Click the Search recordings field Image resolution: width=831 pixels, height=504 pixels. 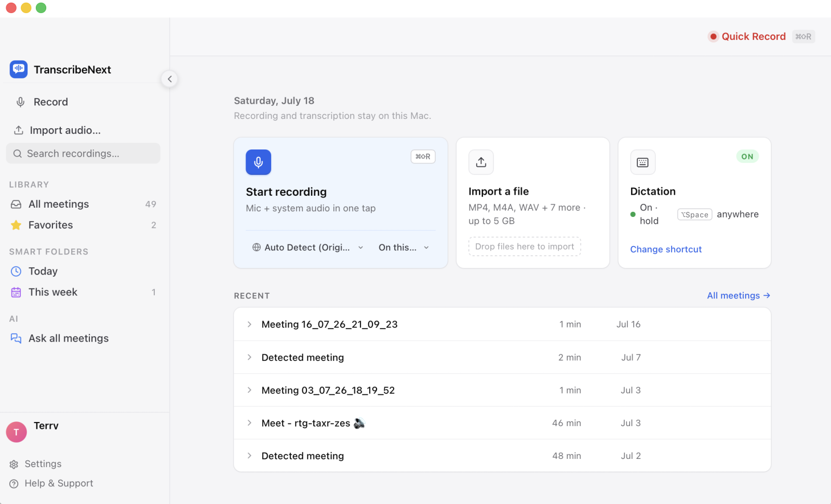click(x=83, y=154)
